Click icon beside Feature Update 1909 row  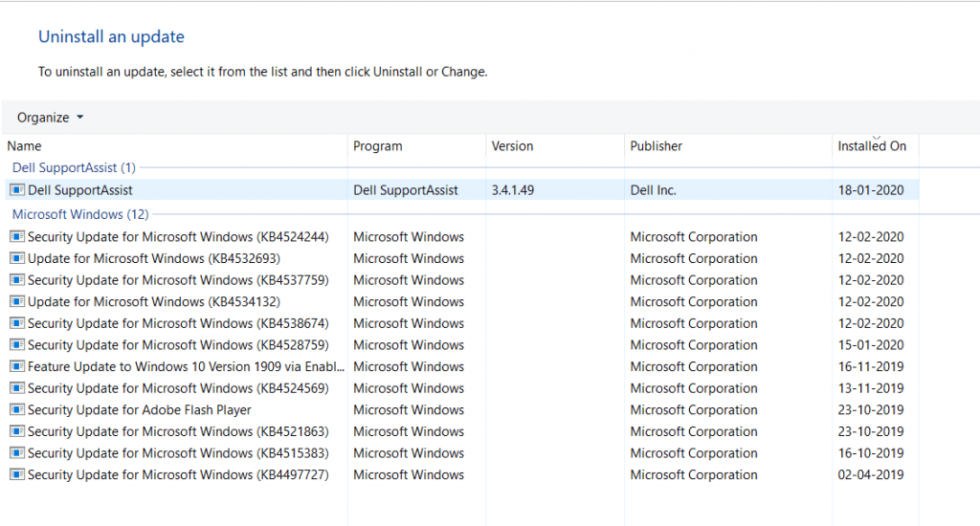pos(17,366)
